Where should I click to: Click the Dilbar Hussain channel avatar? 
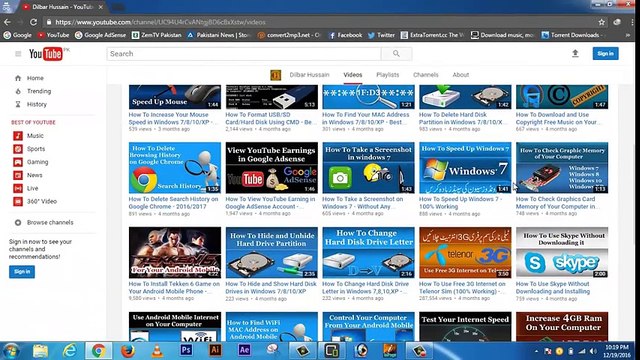pyautogui.click(x=276, y=75)
